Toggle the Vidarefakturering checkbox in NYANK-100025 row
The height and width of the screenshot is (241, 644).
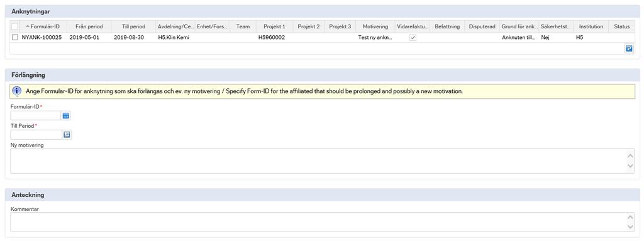(x=413, y=37)
